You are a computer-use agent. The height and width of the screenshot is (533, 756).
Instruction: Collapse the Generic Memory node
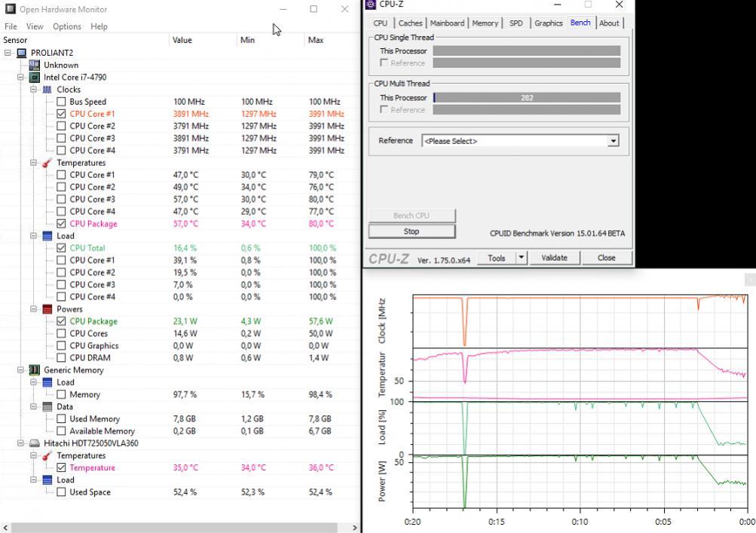21,370
